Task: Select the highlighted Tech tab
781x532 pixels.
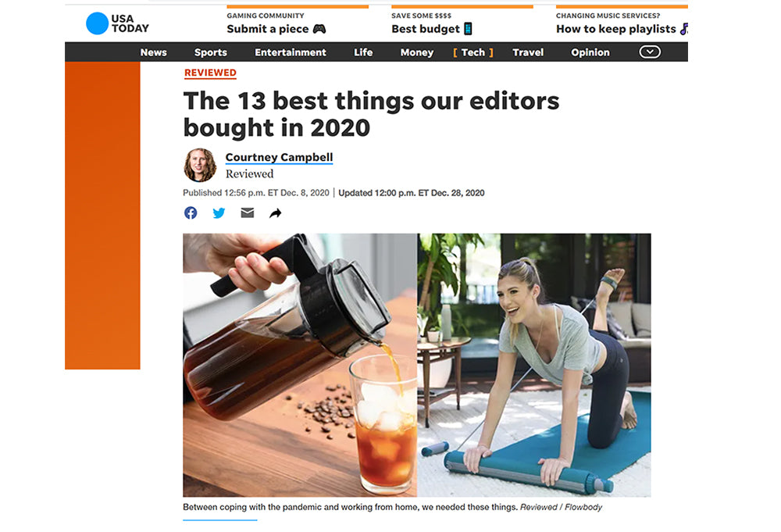Action: tap(473, 52)
